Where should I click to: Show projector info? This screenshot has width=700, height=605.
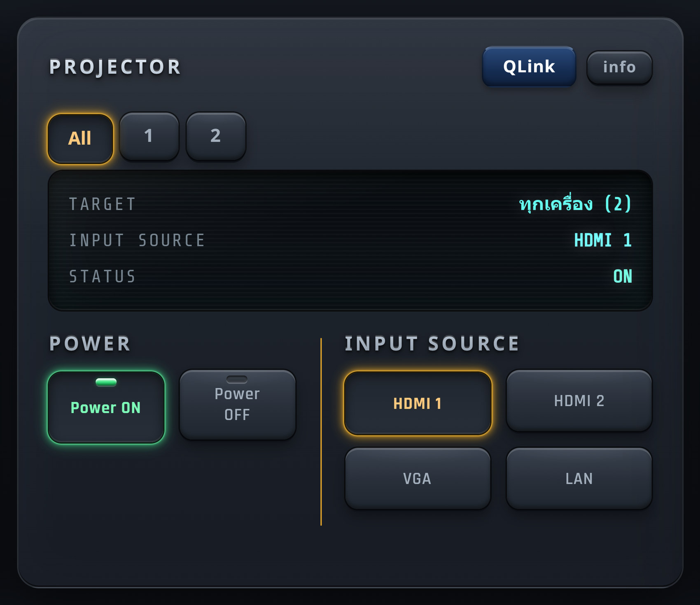click(619, 67)
